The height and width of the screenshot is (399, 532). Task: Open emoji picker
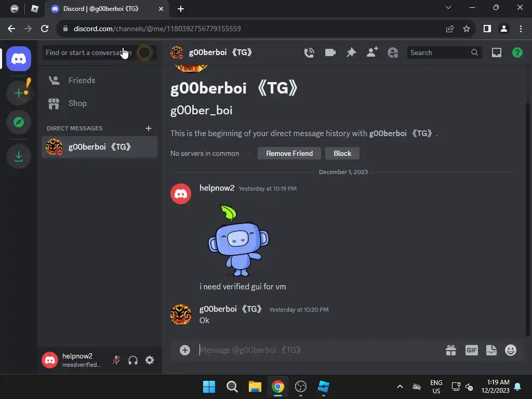click(511, 350)
